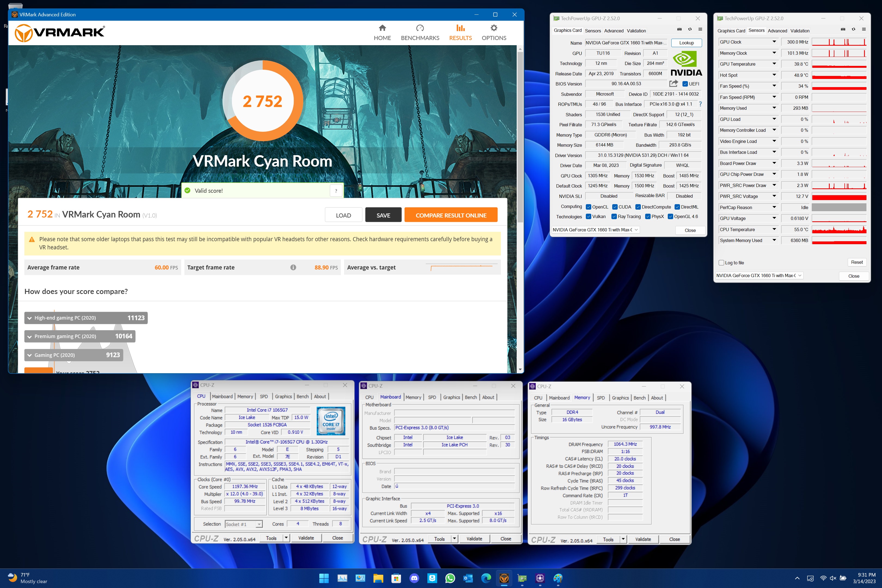Screen dimensions: 882x588
Task: Click the VRMark results vertical scrollbar
Action: [x=520, y=137]
